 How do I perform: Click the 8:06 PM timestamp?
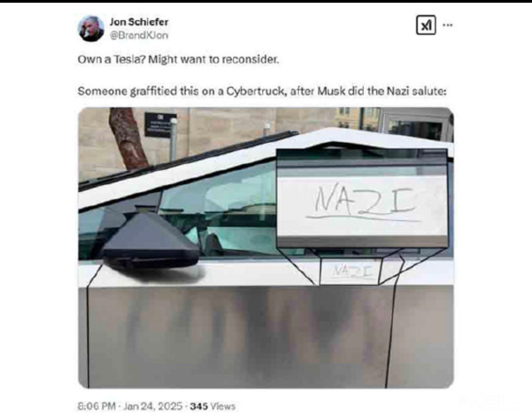click(x=97, y=406)
